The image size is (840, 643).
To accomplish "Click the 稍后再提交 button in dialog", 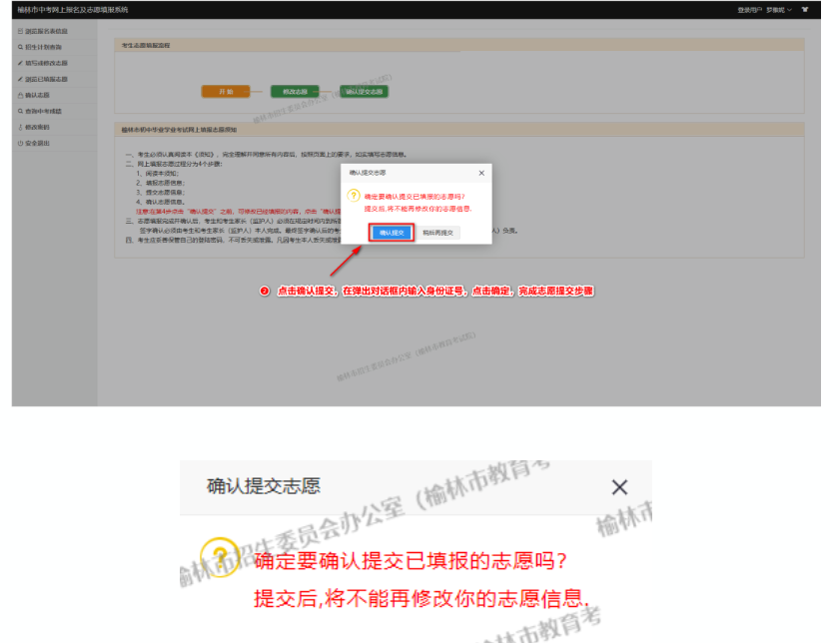I will [x=437, y=232].
